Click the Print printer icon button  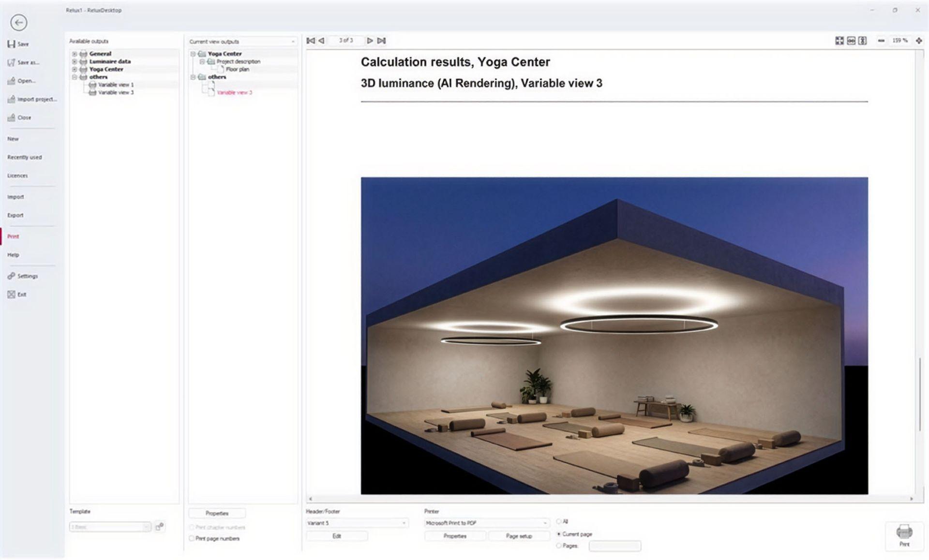click(904, 535)
